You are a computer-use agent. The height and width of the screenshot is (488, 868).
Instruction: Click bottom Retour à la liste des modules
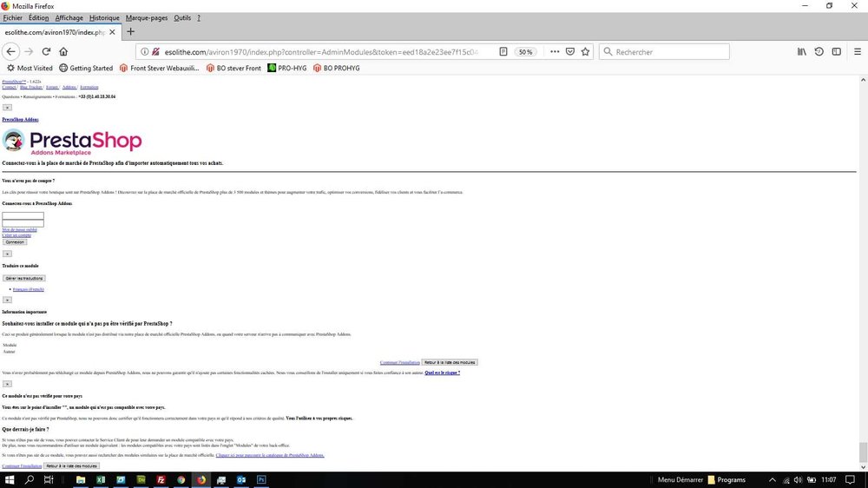71,465
